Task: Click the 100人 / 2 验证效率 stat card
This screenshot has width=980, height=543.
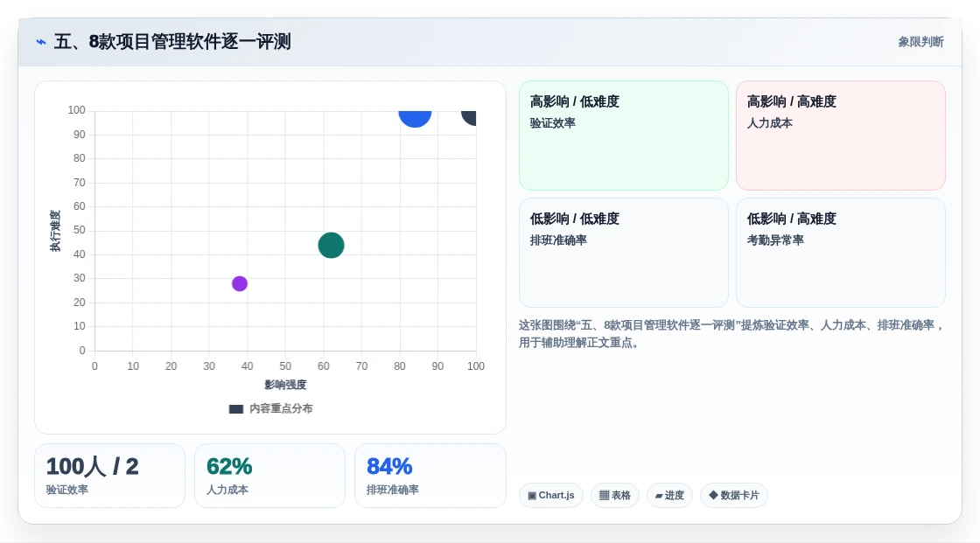Action: point(110,476)
